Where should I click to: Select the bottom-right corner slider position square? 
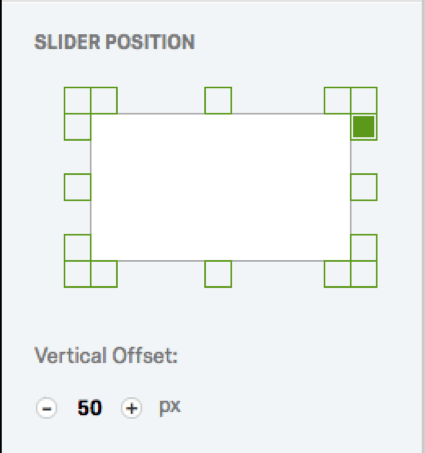pos(364,274)
